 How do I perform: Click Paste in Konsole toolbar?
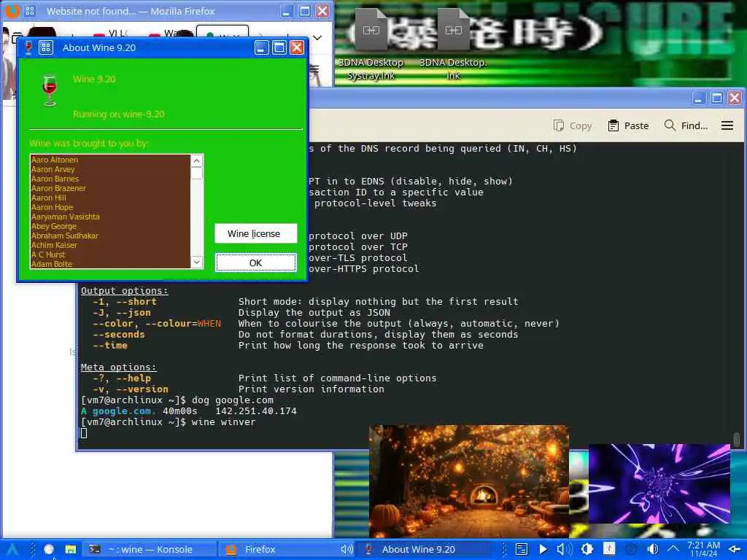tap(628, 125)
